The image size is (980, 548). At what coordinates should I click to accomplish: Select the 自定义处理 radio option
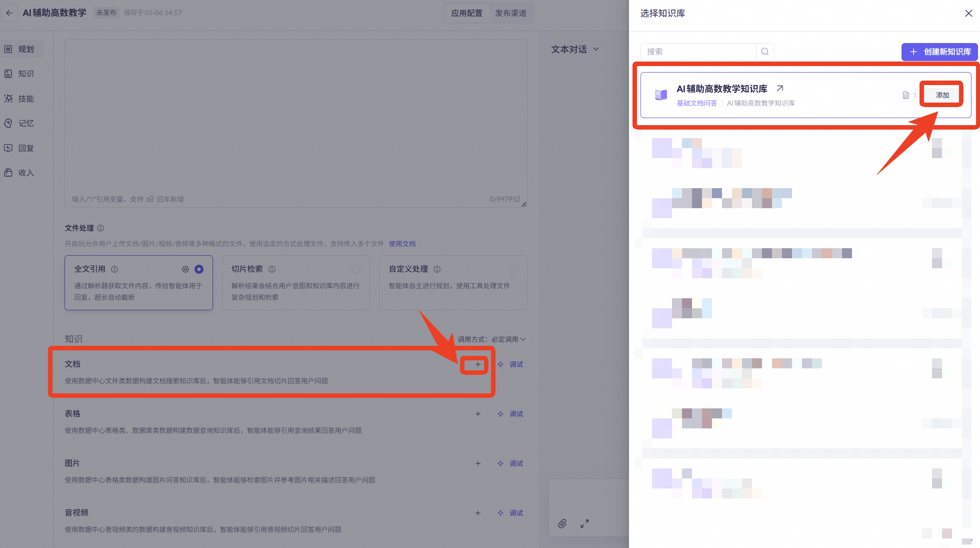click(513, 269)
